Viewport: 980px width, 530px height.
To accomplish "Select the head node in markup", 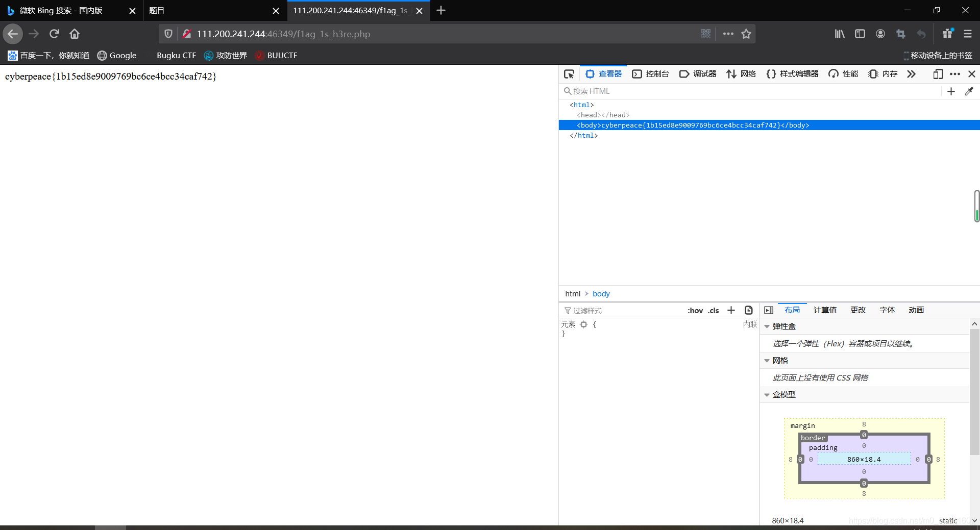I will point(603,115).
